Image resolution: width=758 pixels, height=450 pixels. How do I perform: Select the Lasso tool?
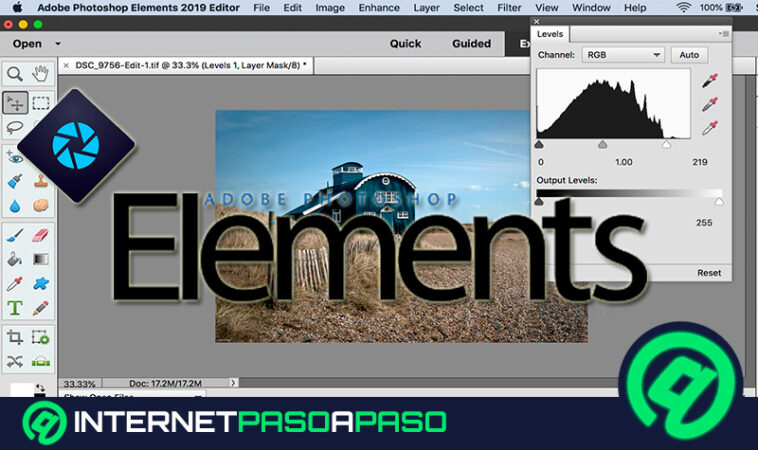[15, 128]
